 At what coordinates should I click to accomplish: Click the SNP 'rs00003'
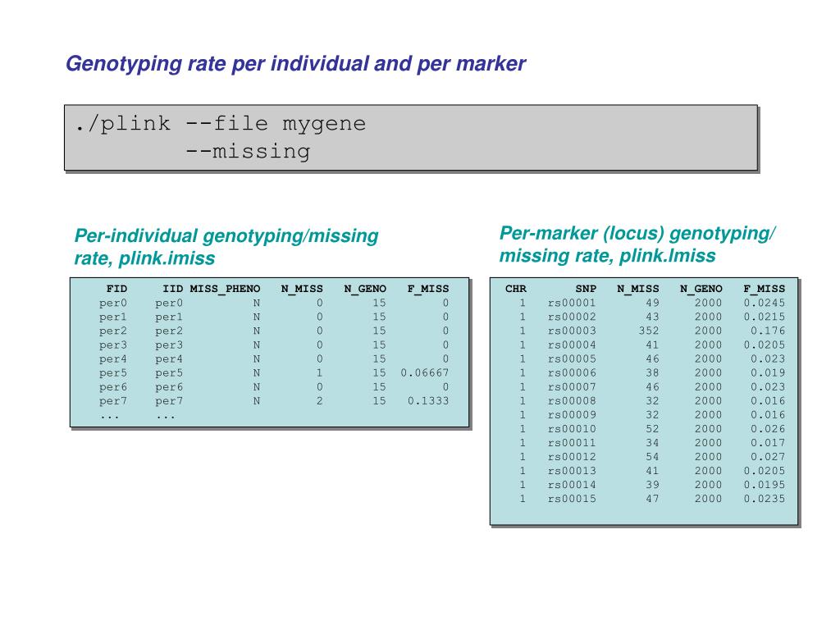coord(572,331)
